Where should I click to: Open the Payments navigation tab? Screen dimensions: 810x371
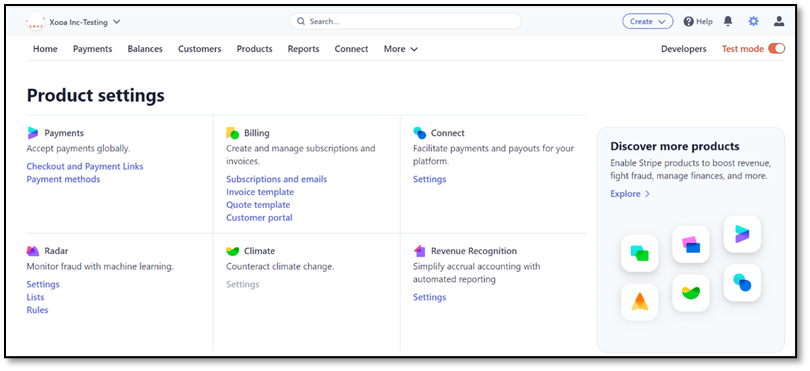pos(92,49)
